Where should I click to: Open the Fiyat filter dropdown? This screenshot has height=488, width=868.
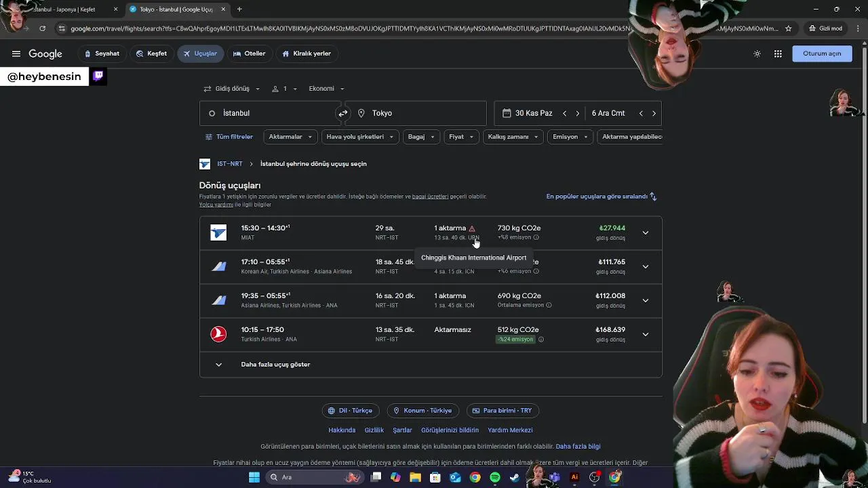461,137
